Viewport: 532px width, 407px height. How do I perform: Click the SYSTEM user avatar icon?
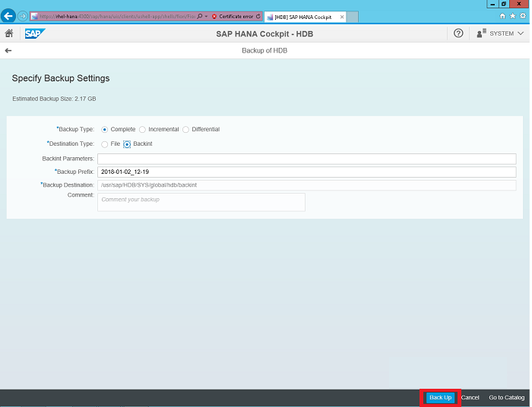[481, 33]
